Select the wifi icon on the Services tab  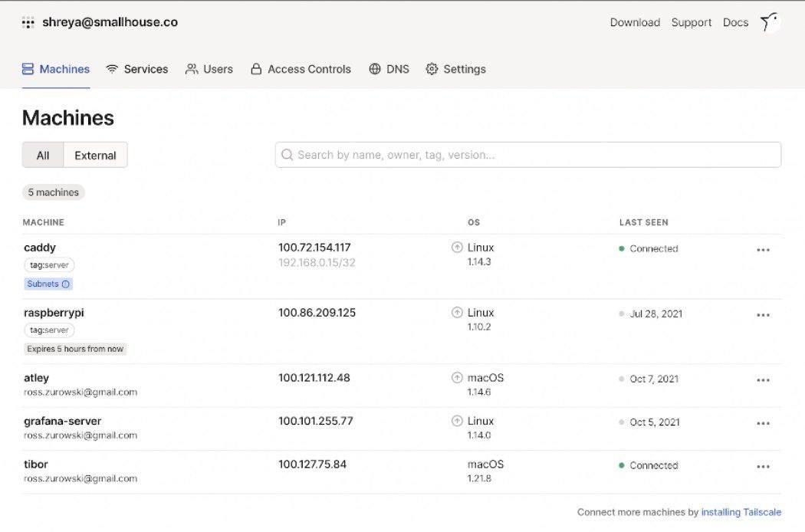tap(113, 69)
